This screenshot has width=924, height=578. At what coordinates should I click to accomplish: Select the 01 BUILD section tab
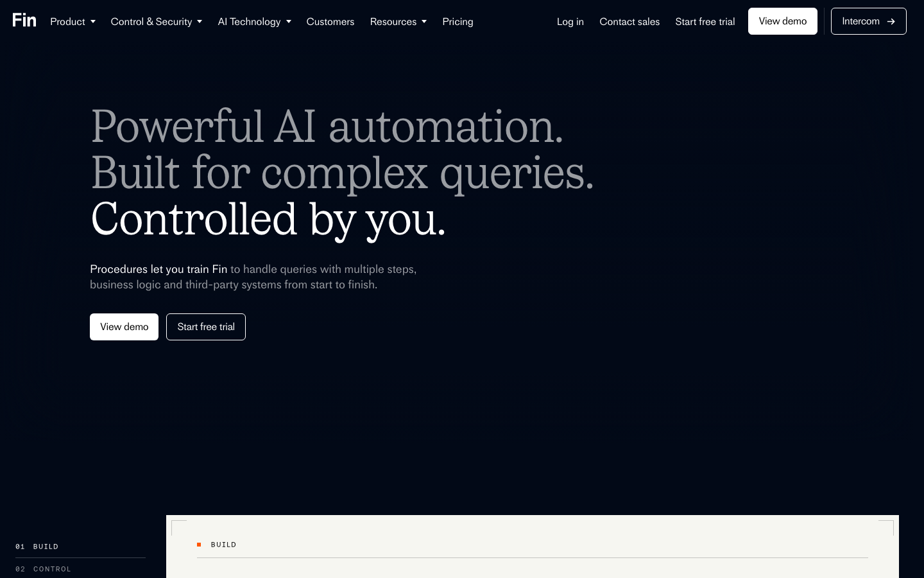pos(80,547)
